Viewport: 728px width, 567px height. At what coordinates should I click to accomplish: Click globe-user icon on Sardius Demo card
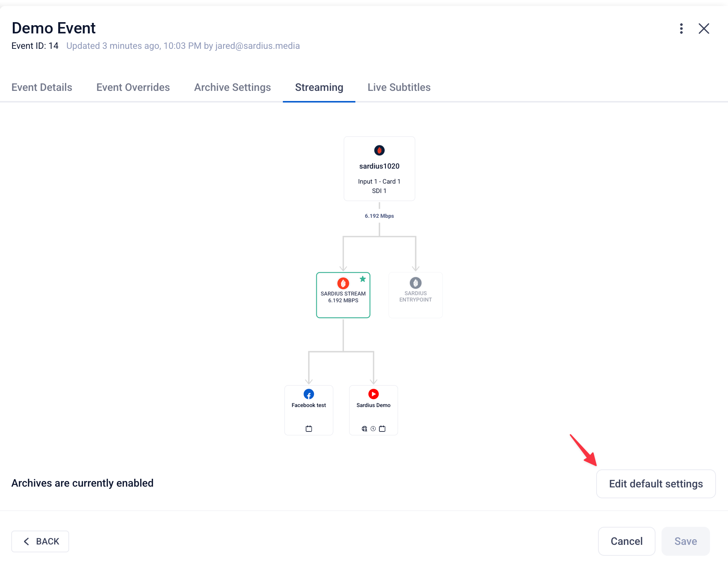[364, 428]
